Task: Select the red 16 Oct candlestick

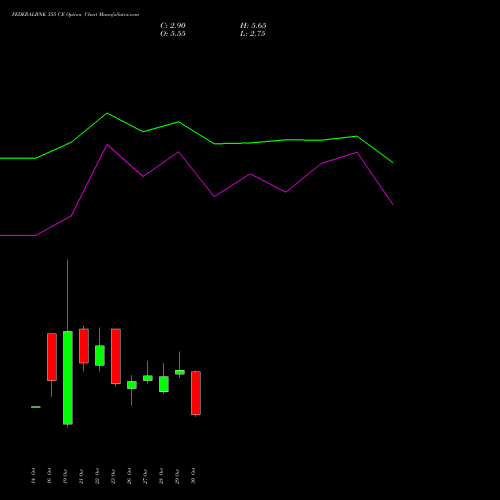Action: 52,357
